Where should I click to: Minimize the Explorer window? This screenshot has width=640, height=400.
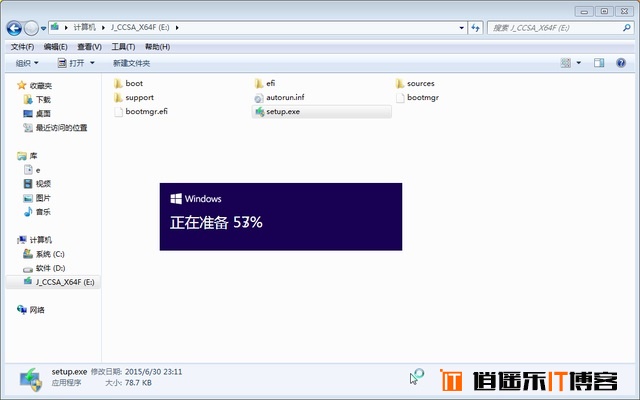pos(584,11)
